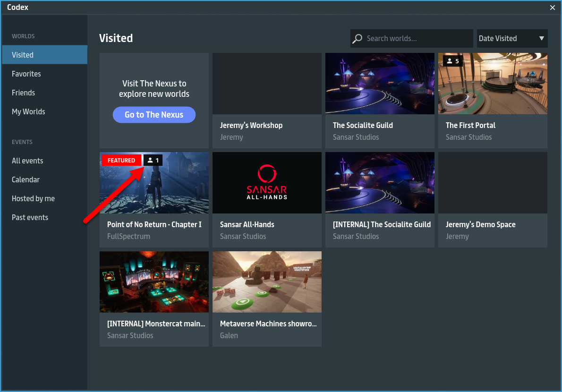Open the Favorites section
The image size is (562, 392).
coord(26,74)
